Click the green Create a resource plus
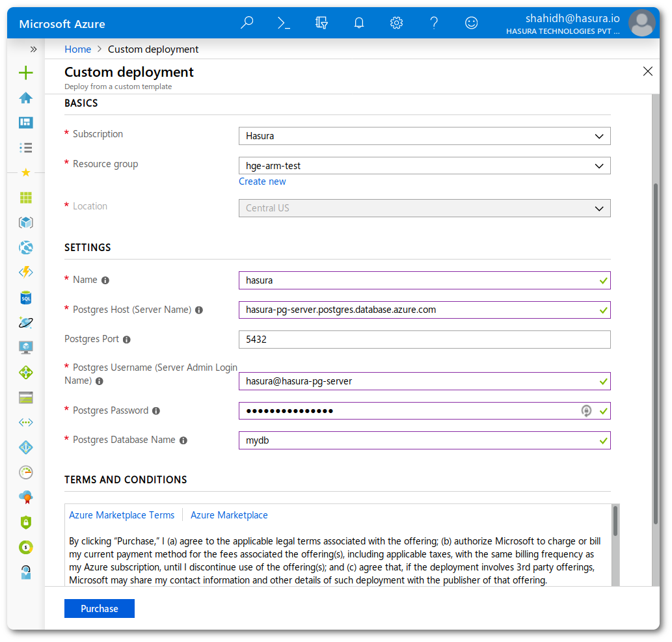 pyautogui.click(x=26, y=72)
